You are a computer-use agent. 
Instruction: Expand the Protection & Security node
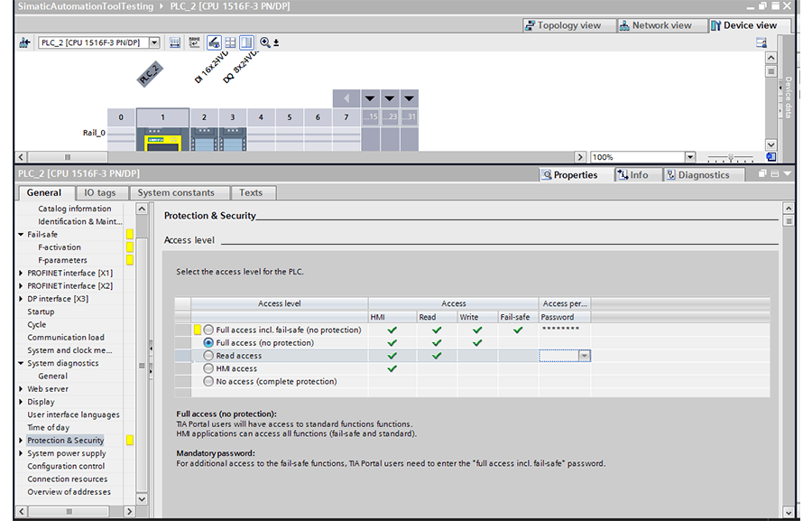pyautogui.click(x=21, y=441)
